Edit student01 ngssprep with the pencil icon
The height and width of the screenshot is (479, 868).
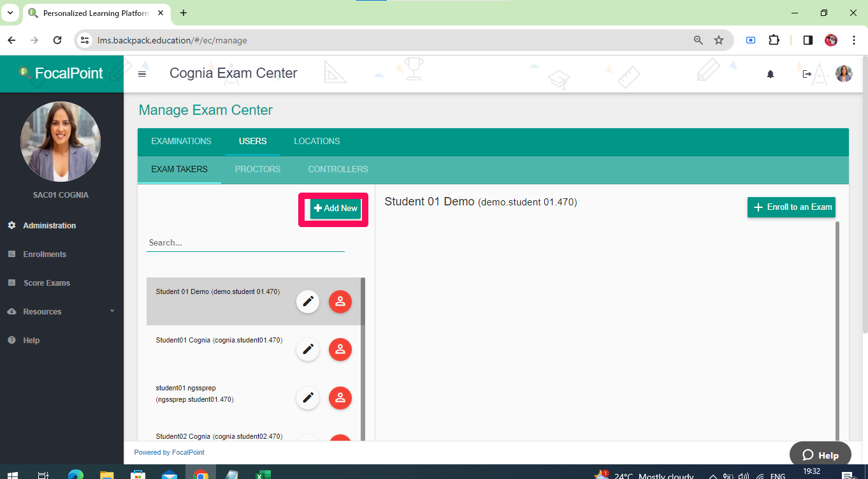(x=308, y=398)
